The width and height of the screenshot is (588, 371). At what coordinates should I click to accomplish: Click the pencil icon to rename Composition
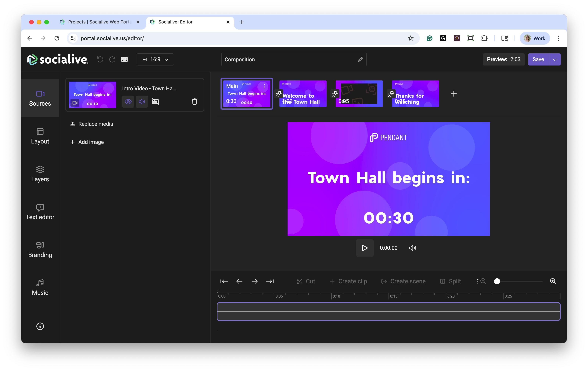pos(360,59)
